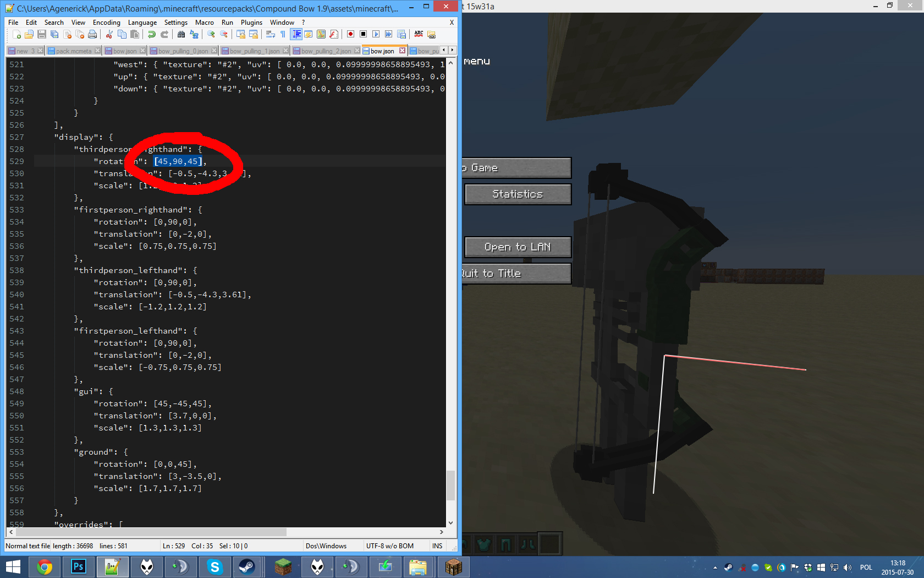Open Google Chrome from the taskbar
Viewport: 924px width, 578px height.
pyautogui.click(x=45, y=567)
